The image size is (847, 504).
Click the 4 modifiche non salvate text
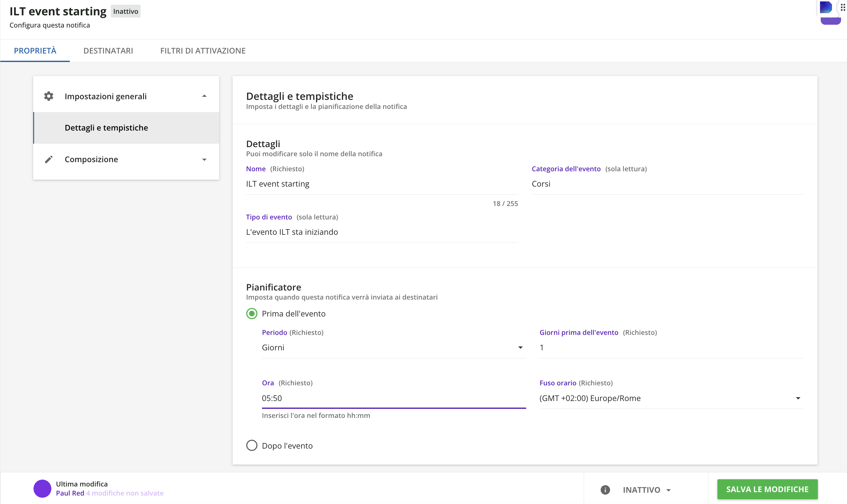125,493
